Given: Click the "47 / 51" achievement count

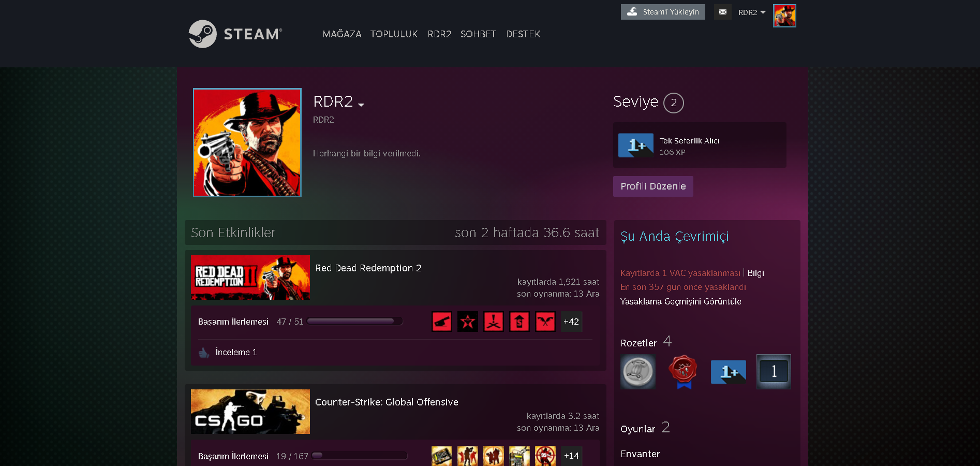Looking at the screenshot, I should pos(290,322).
